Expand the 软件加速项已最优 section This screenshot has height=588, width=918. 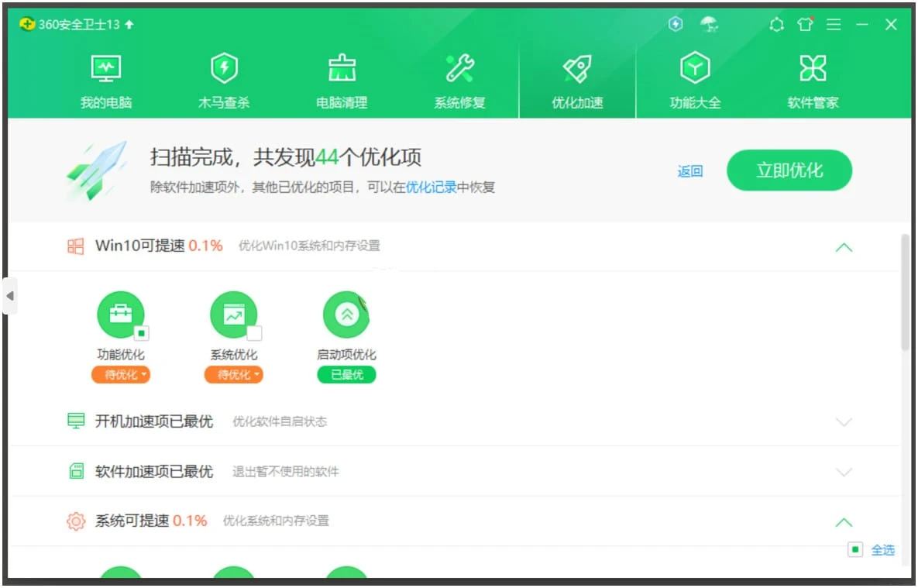844,472
